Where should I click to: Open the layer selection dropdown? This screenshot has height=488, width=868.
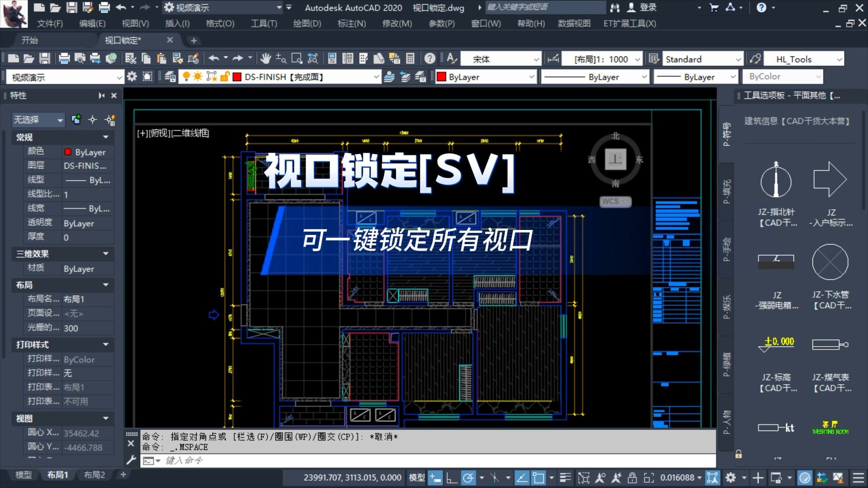[376, 77]
